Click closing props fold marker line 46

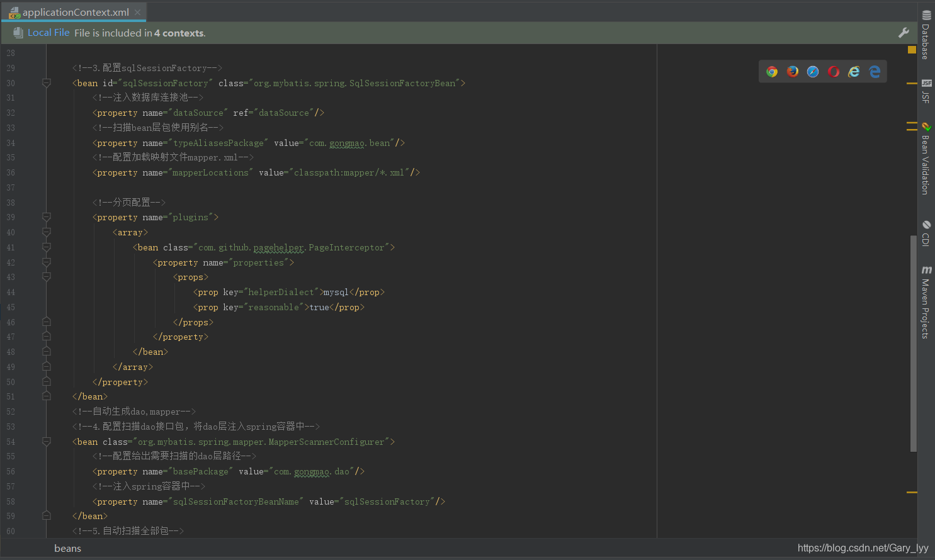coord(47,322)
